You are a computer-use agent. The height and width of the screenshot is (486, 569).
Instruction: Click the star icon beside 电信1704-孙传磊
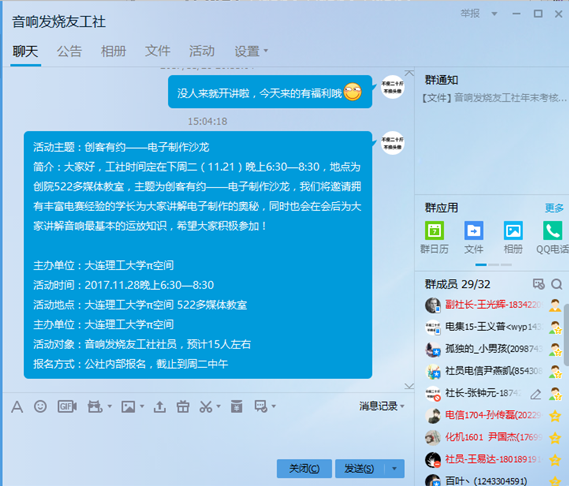[x=555, y=416]
